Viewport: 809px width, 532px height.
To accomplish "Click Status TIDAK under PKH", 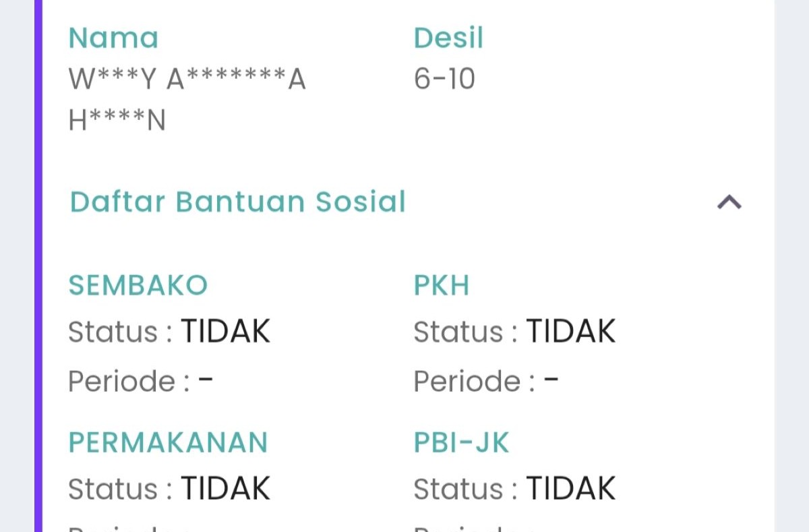I will coord(570,330).
